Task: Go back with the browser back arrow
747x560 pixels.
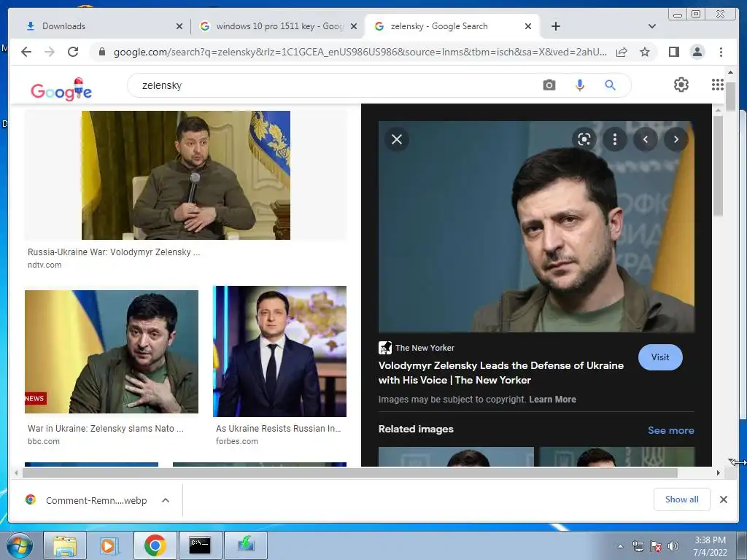Action: coord(26,52)
